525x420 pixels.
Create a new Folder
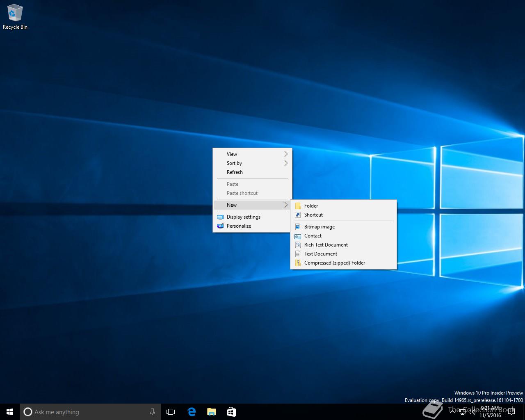343,206
